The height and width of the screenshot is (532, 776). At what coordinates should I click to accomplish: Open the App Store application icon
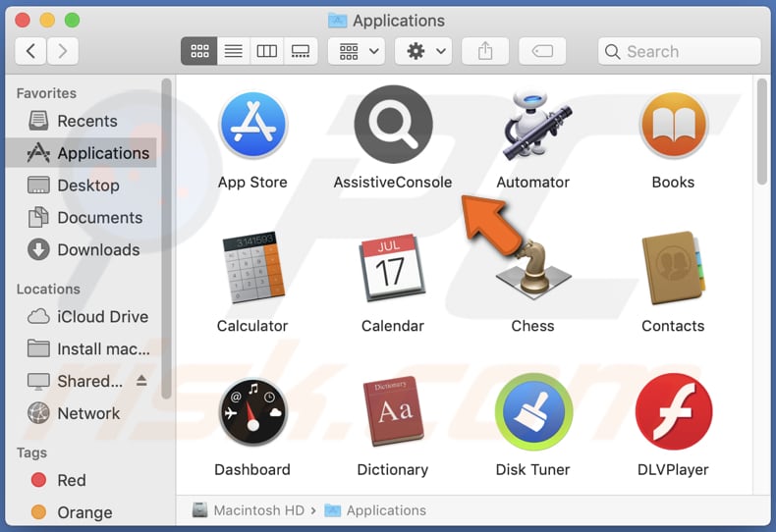pos(252,125)
